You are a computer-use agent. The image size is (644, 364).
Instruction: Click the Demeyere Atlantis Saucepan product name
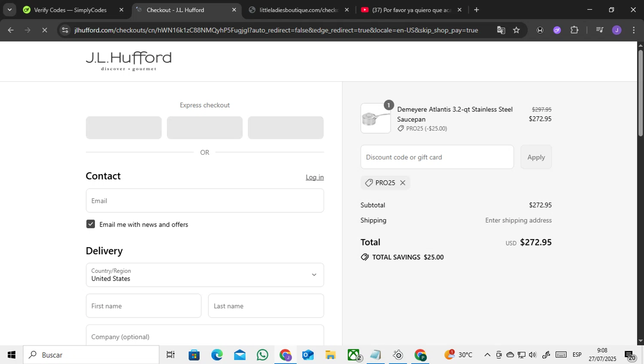pyautogui.click(x=455, y=114)
